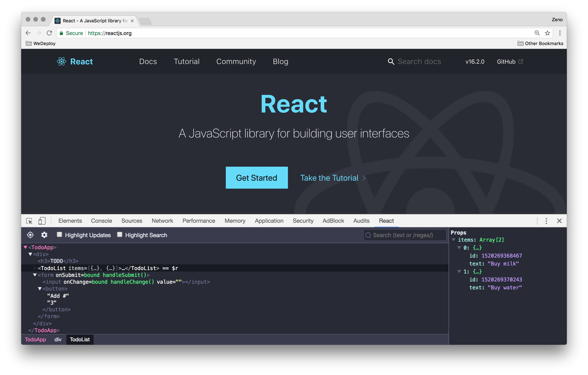
Task: Click the zoom magnifier icon in address bar
Action: pos(537,33)
